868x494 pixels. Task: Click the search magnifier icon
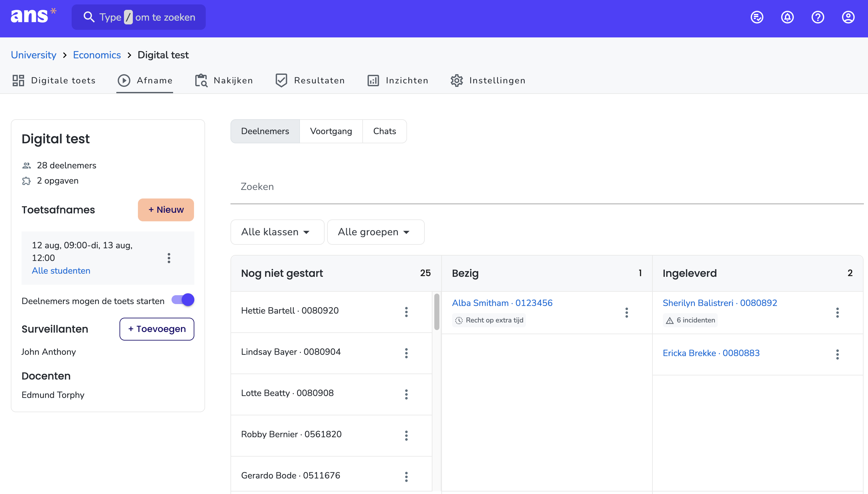click(x=88, y=17)
